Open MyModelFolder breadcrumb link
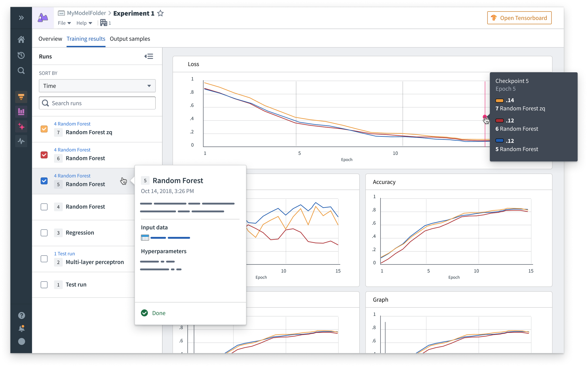This screenshot has width=588, height=367. 86,13
